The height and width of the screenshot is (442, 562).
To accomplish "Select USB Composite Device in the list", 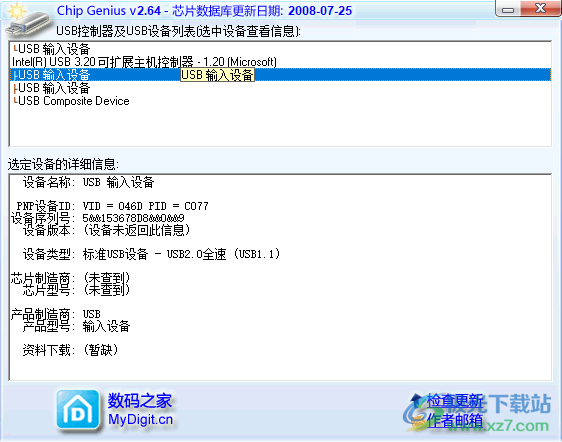I will coord(280,101).
